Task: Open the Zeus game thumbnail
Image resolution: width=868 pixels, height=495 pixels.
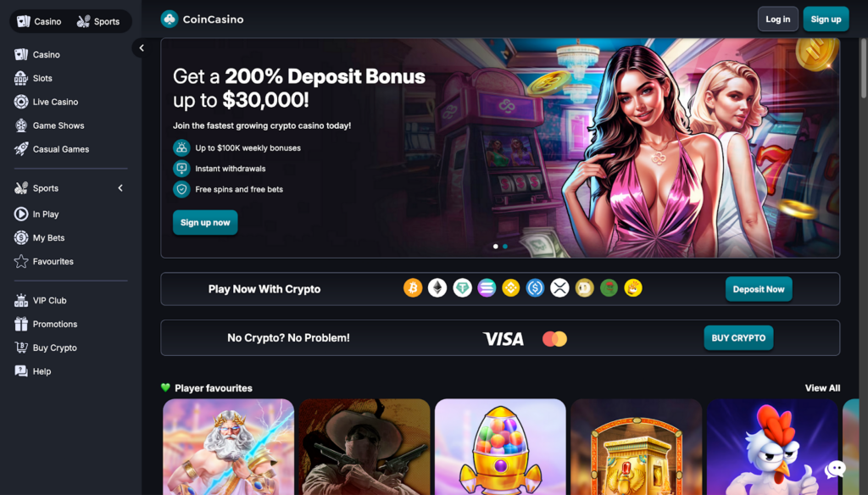Action: 229,447
